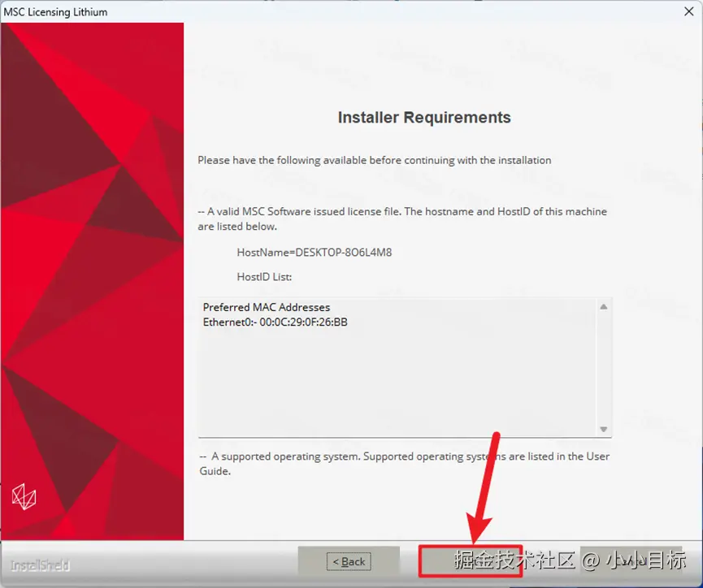Click the valid MSC Software license note
Viewport: 703px width, 588px height.
402,218
